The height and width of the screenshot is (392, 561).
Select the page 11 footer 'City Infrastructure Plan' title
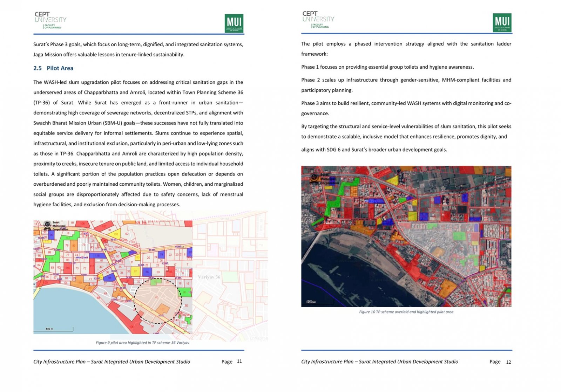click(112, 362)
